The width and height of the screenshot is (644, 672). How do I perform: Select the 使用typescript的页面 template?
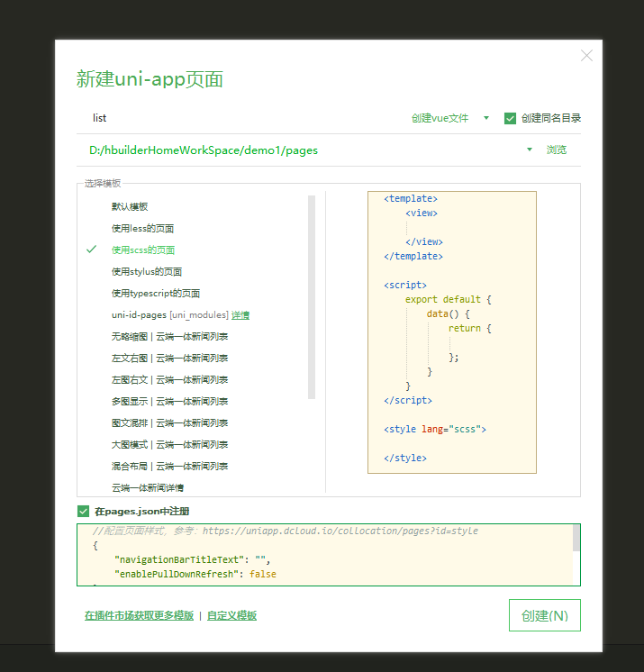tap(156, 293)
